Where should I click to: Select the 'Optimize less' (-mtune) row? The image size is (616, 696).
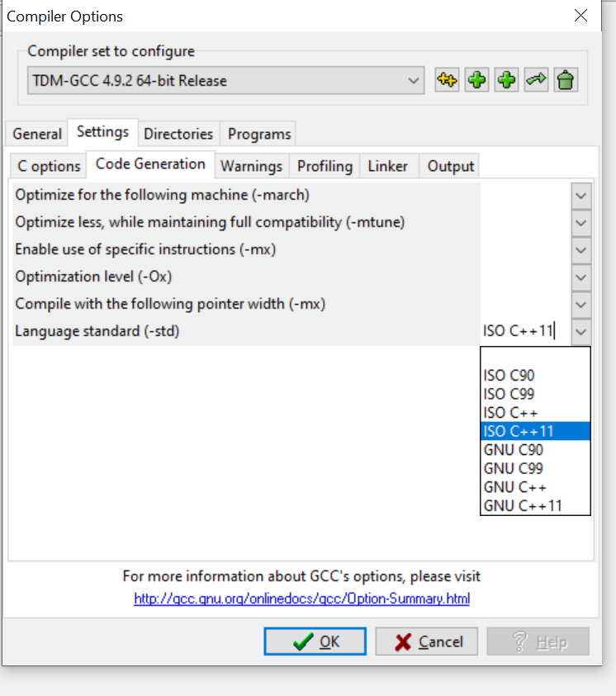pos(246,222)
